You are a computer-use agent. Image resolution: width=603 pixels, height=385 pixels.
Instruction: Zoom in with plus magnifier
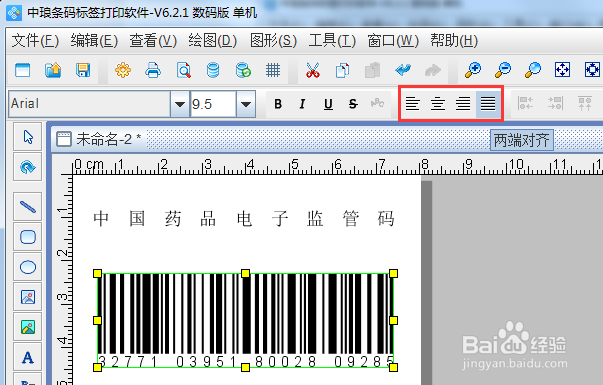click(473, 70)
